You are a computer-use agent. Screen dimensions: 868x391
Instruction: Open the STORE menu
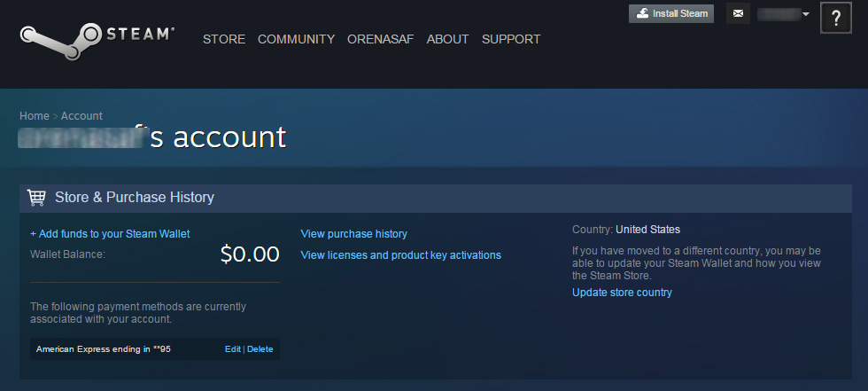pyautogui.click(x=223, y=39)
